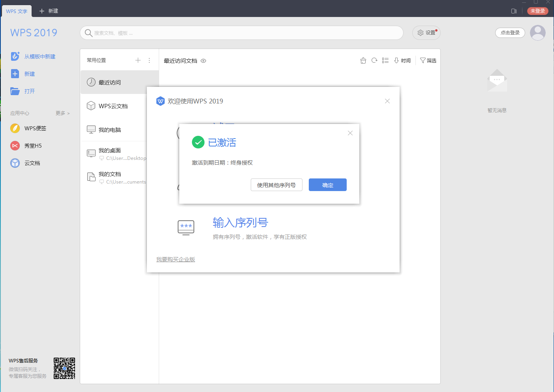This screenshot has height=392, width=554.
Task: Click the serial number asterisks icon
Action: click(186, 227)
